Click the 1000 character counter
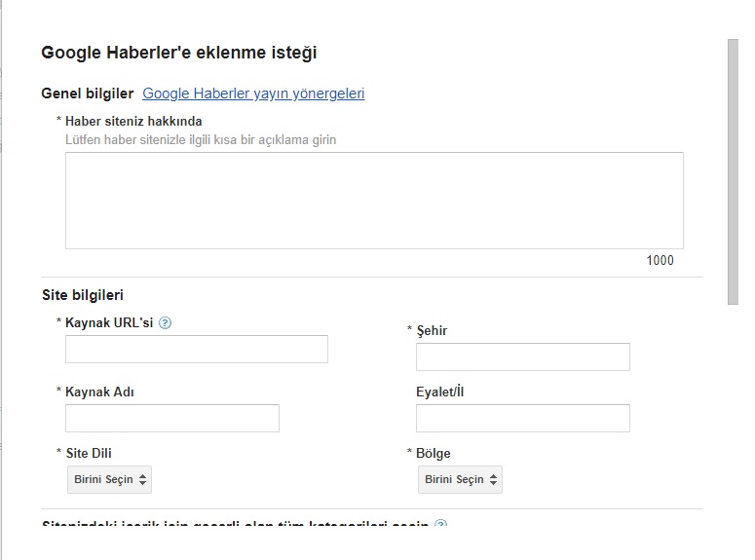 [x=660, y=260]
